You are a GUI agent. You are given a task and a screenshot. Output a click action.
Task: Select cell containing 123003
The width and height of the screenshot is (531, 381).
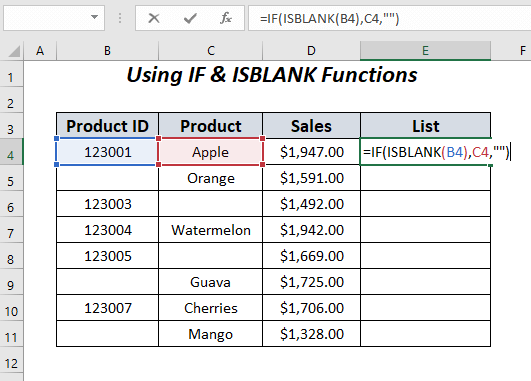107,204
